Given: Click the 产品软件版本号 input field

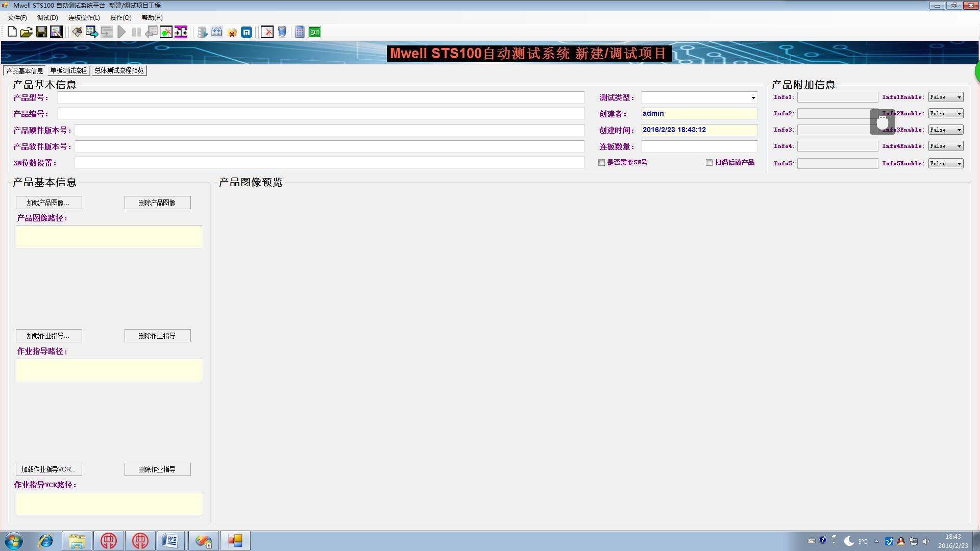Looking at the screenshot, I should tap(330, 146).
